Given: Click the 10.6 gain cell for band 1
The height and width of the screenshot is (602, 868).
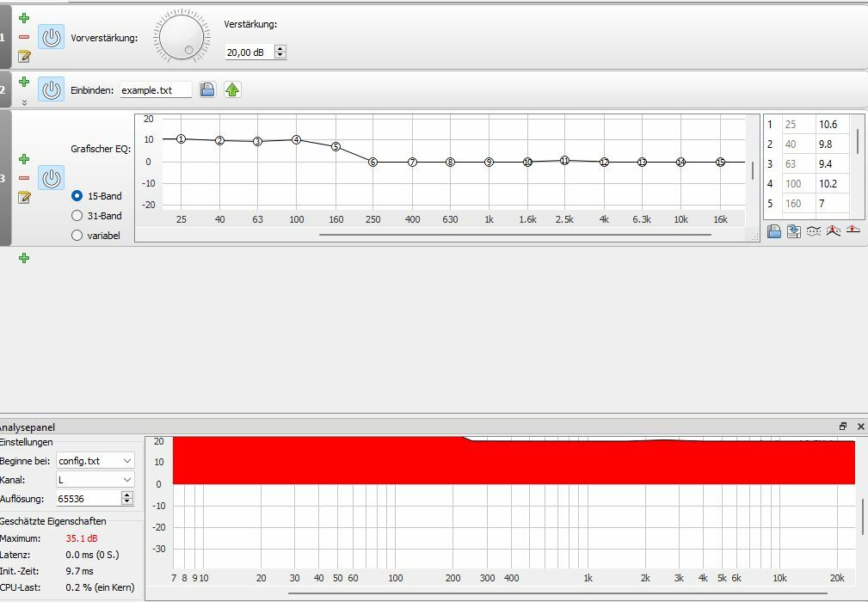Looking at the screenshot, I should pos(832,125).
